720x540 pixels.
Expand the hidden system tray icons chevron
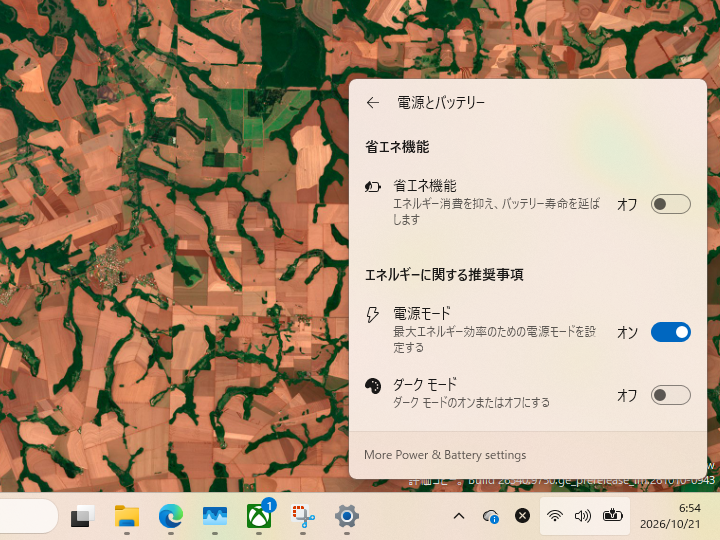[459, 516]
